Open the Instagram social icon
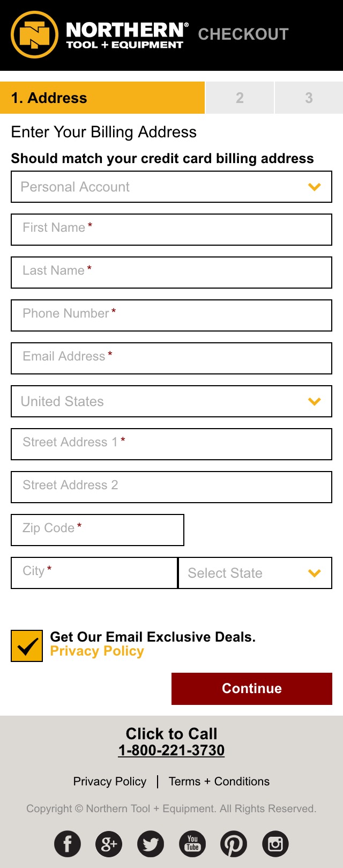Screen dimensions: 343x868 pos(275,844)
